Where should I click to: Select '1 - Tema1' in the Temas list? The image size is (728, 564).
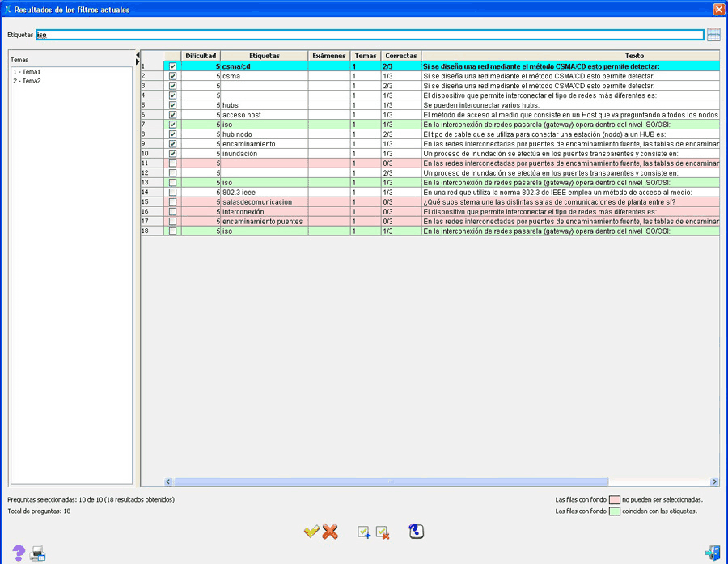click(x=27, y=72)
